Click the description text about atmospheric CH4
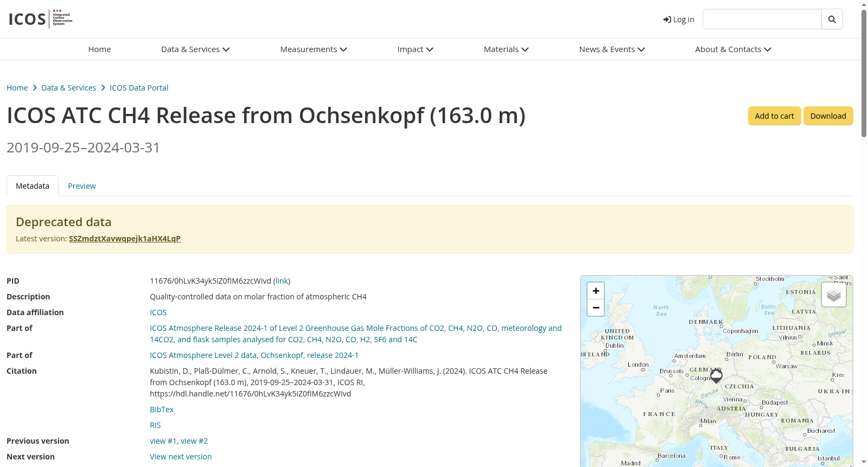The height and width of the screenshot is (467, 868). point(258,297)
